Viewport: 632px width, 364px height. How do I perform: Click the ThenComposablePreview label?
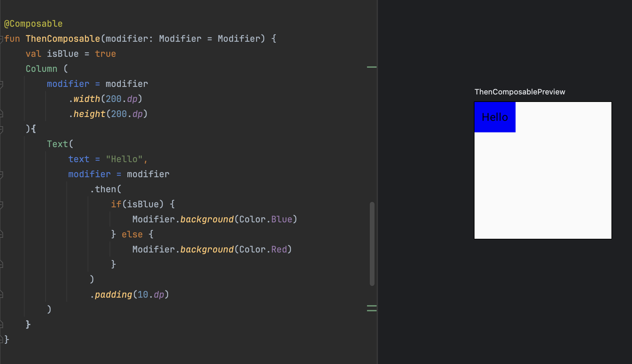point(520,92)
